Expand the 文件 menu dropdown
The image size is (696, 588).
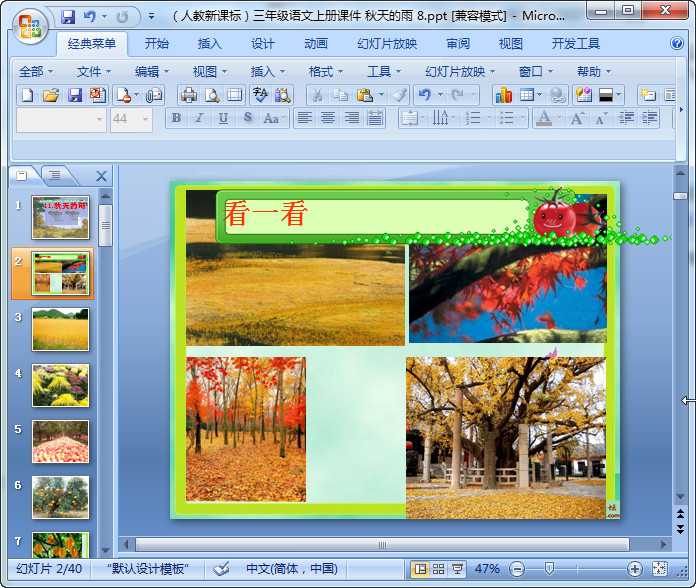click(94, 71)
